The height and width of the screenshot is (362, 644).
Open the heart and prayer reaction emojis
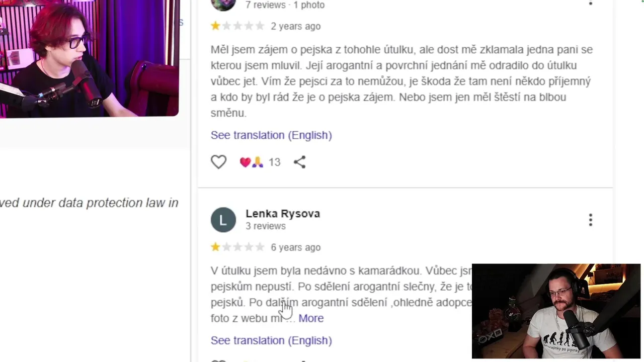tap(251, 162)
